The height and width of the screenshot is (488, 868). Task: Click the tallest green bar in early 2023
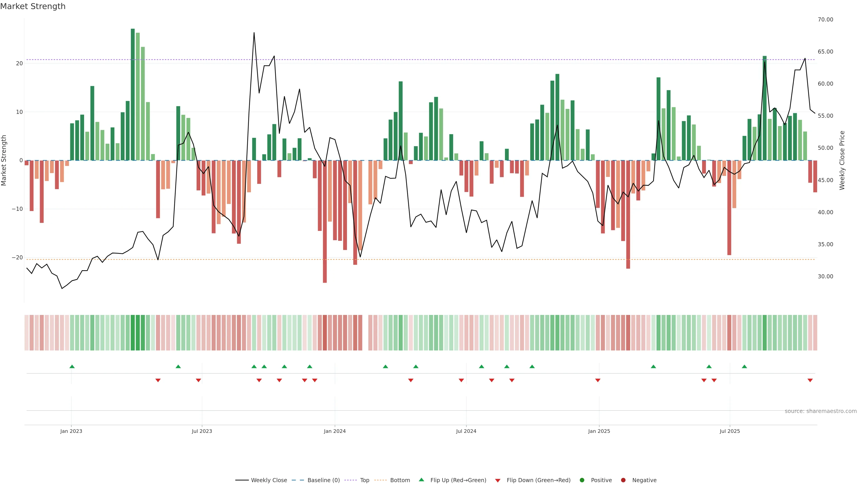(x=133, y=94)
